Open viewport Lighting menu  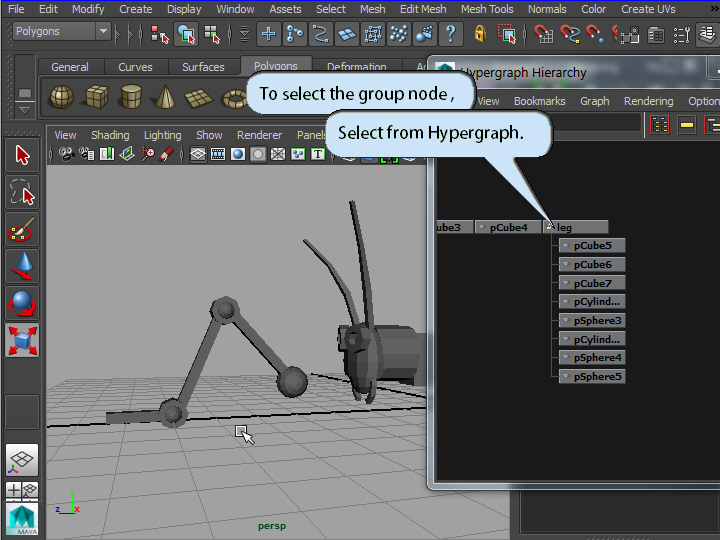tap(163, 135)
